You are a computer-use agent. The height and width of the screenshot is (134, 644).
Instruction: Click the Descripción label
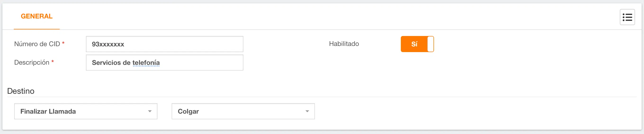coord(32,63)
